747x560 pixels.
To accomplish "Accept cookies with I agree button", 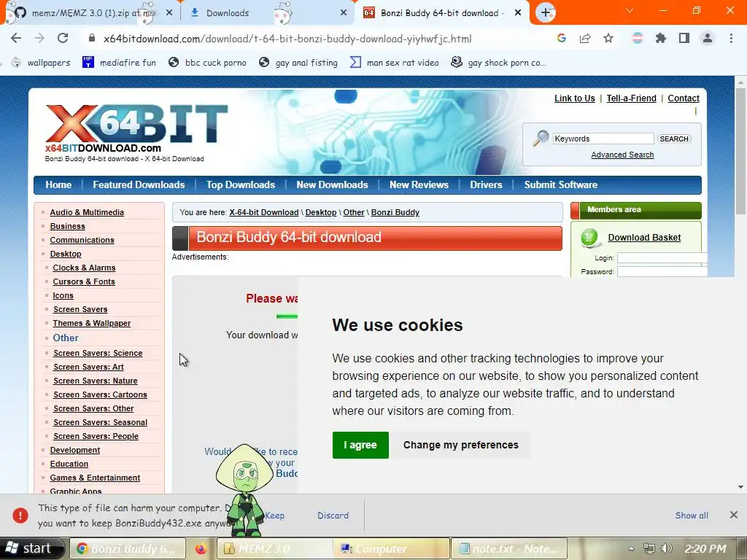I will coord(360,446).
